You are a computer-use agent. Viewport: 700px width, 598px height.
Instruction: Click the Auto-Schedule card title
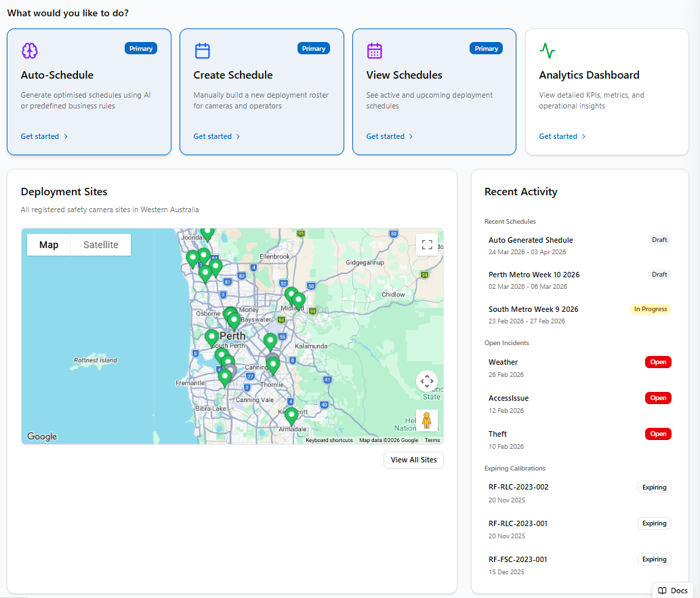[57, 75]
